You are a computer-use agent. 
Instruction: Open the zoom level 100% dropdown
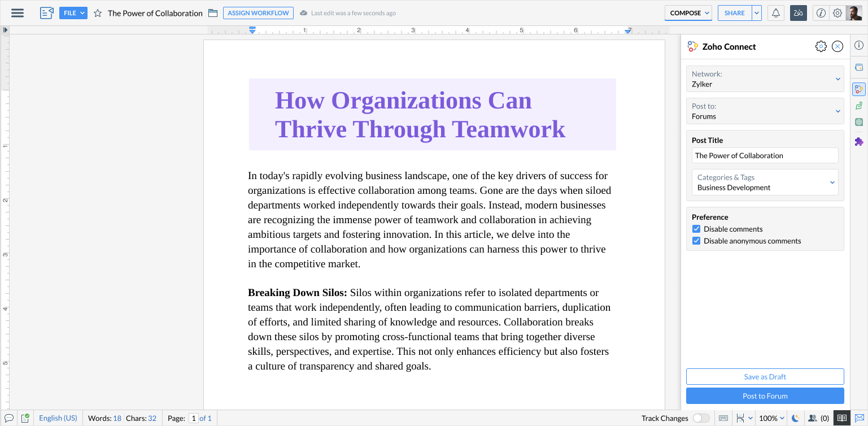pyautogui.click(x=771, y=418)
